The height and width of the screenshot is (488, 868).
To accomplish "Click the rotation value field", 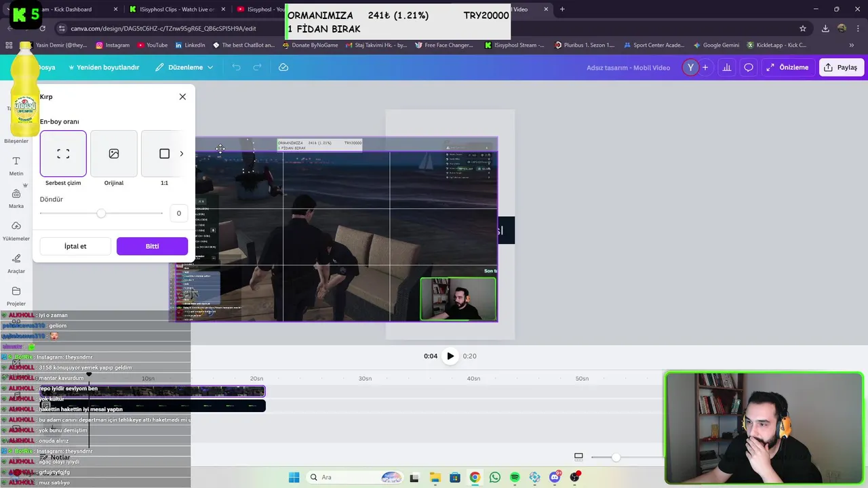I will (x=178, y=213).
